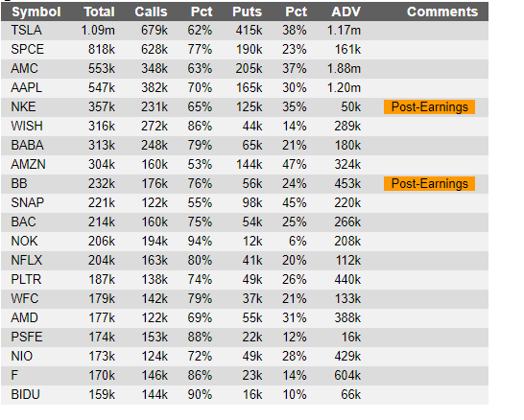Click the Symbol column header
Viewport: 524px width, 420px height.
point(36,12)
